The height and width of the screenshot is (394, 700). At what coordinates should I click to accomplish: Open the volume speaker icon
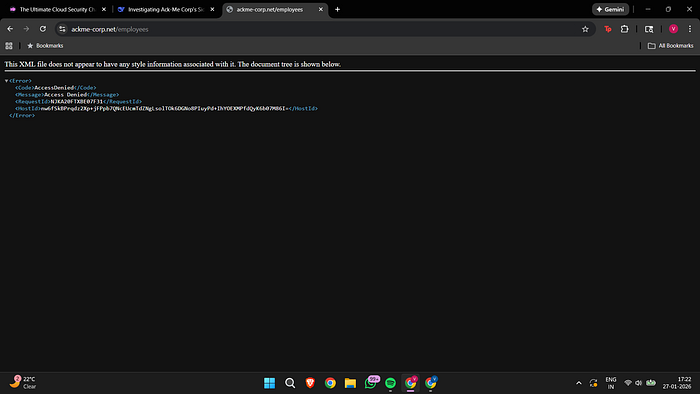(639, 383)
